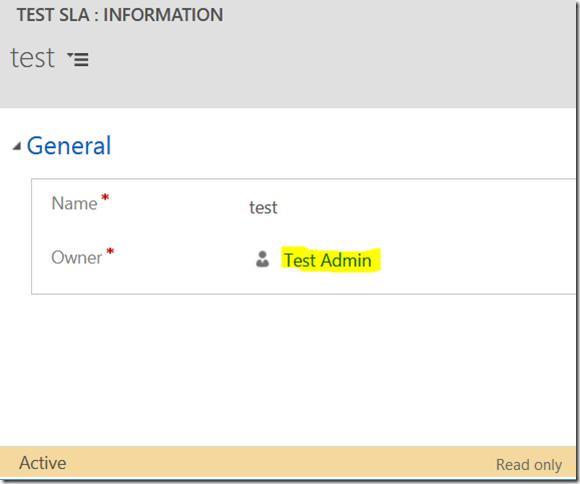Click the Owner field label
The image size is (580, 484).
click(77, 258)
